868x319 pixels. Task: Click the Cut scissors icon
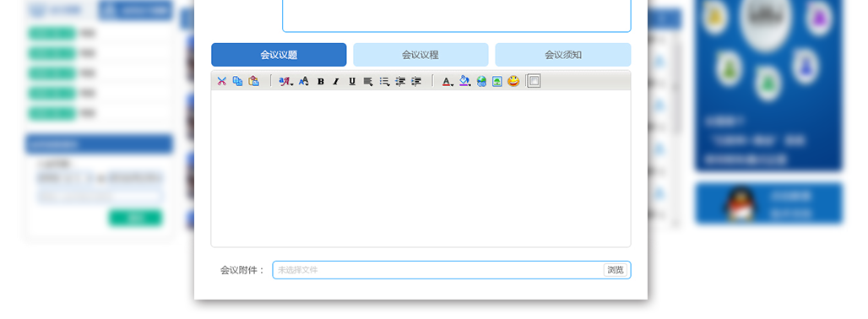click(222, 81)
